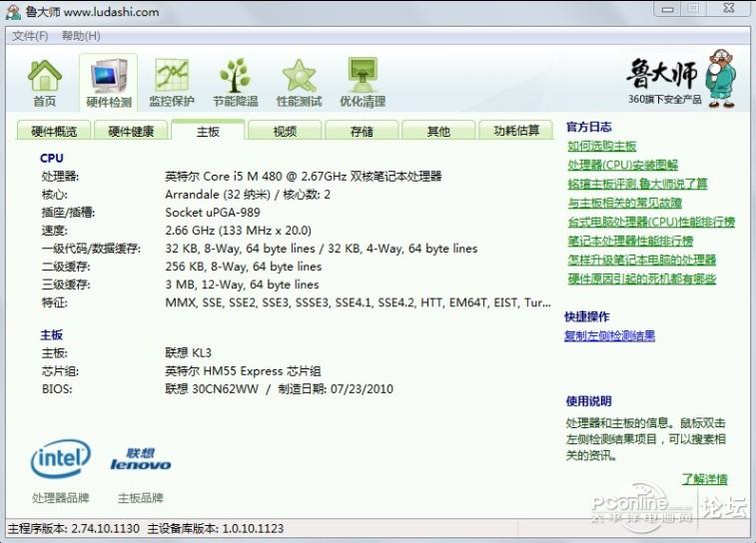
Task: Select the 特征 MMX, SSE value row
Action: click(358, 302)
